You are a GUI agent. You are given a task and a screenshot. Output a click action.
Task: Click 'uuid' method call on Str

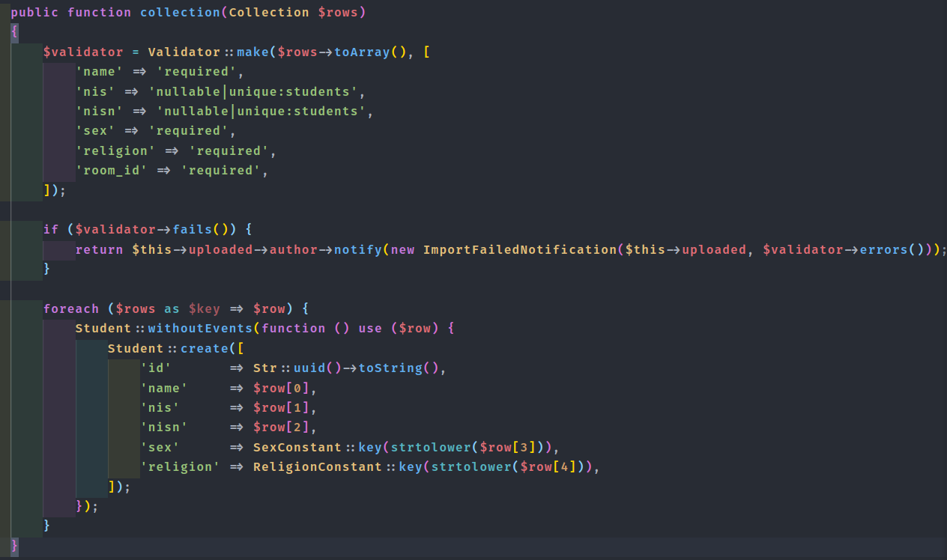point(309,368)
